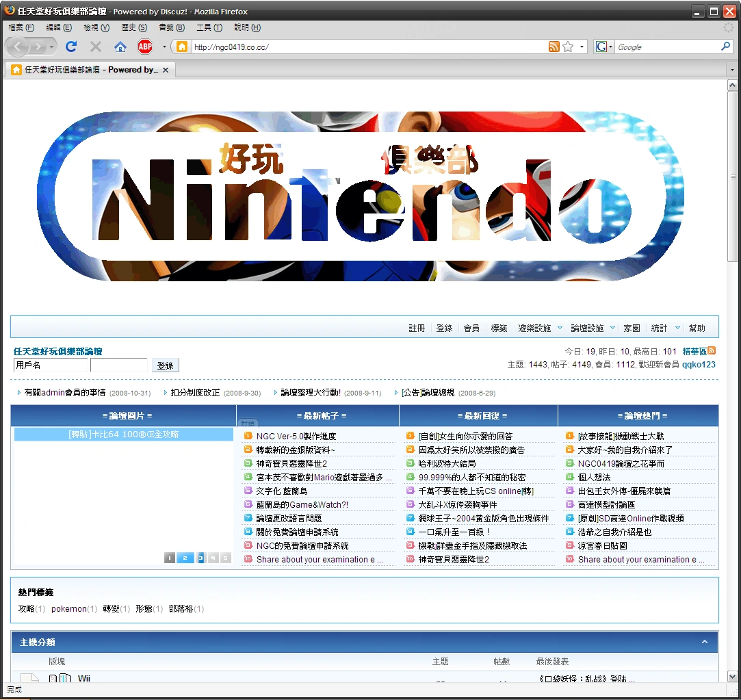Open the 工具 menu

pos(209,27)
